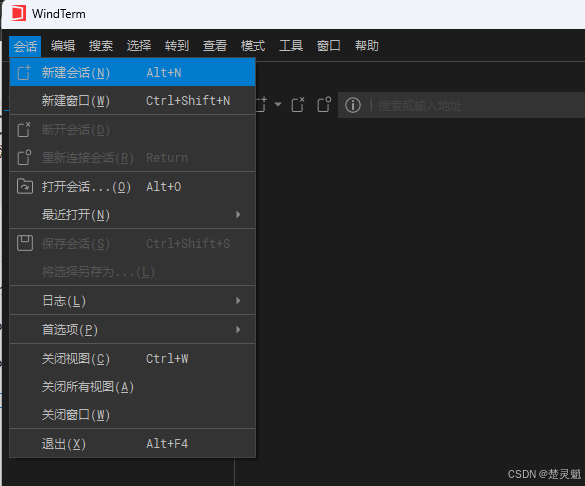Click the disconnect session icon in toolbar
585x486 pixels.
298,105
